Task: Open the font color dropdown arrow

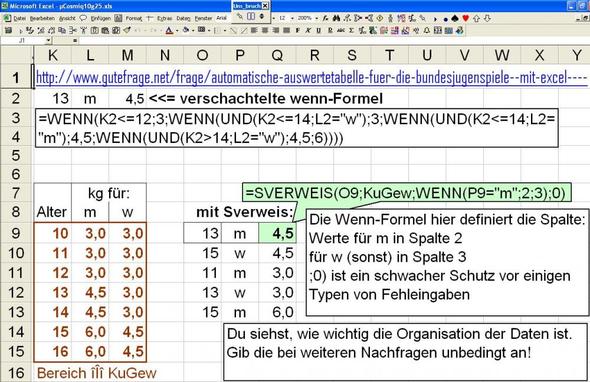Action: [177, 30]
